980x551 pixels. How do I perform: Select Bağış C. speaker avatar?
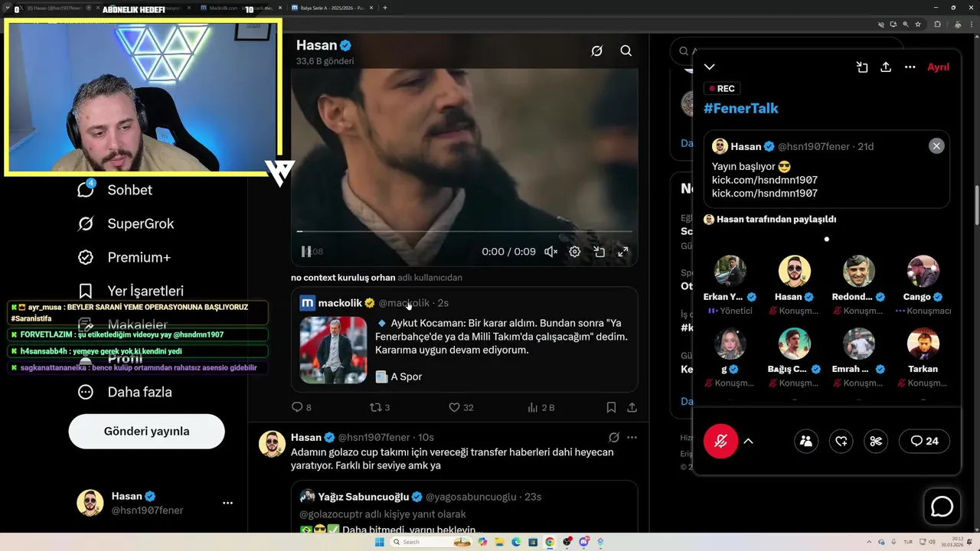tap(795, 344)
